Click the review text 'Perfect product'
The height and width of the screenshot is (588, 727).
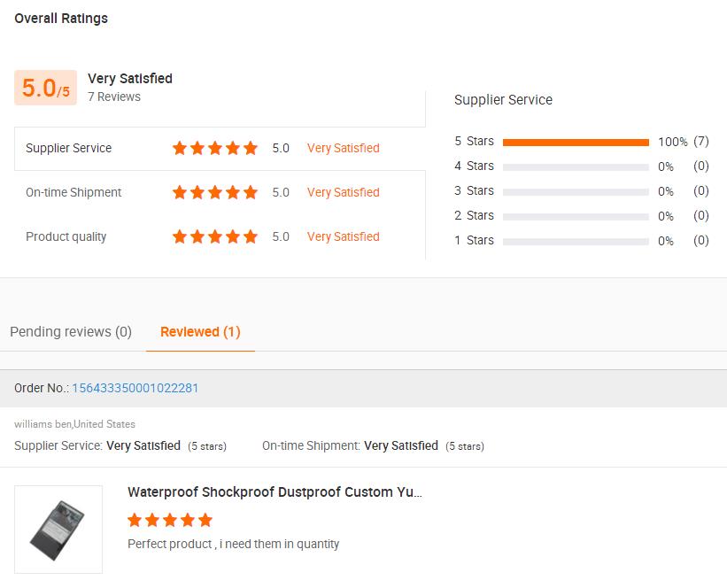click(x=233, y=544)
